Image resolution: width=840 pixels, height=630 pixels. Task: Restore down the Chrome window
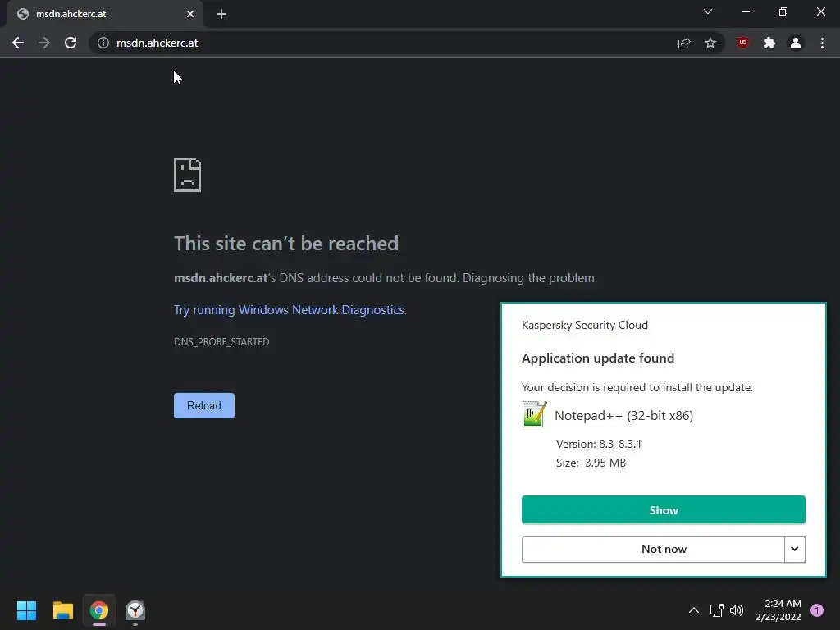(x=783, y=11)
